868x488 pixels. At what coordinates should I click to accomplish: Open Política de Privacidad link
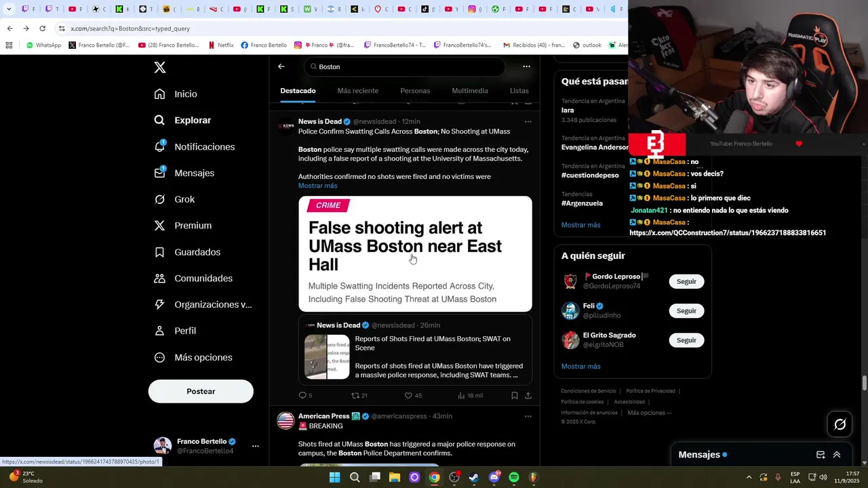click(650, 391)
